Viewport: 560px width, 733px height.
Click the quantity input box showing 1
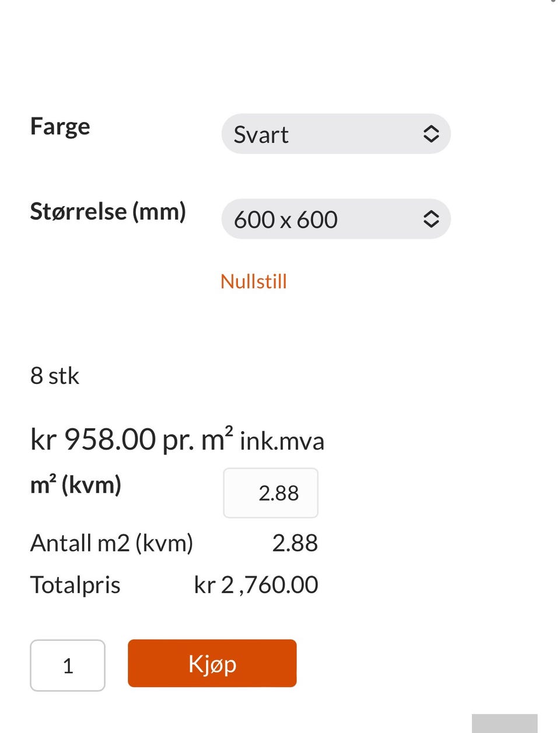coord(68,665)
